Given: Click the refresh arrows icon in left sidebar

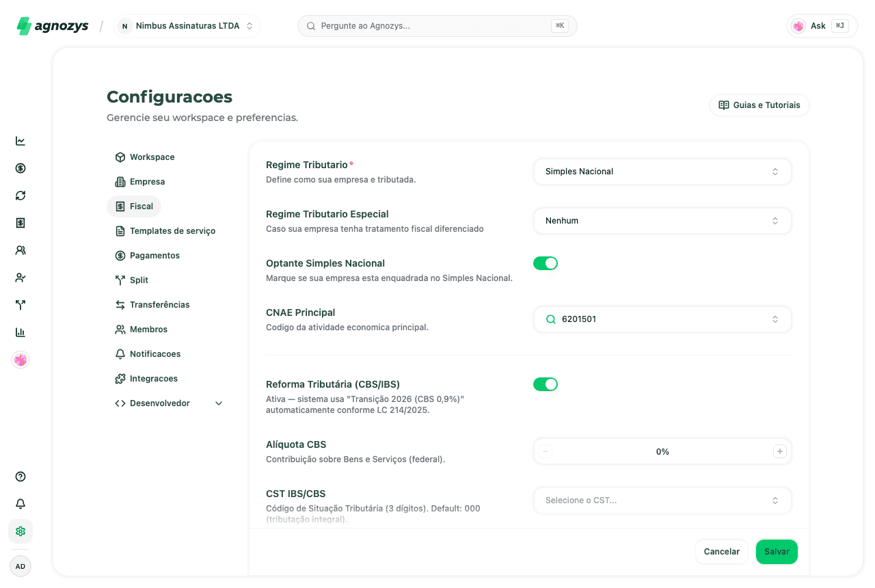Looking at the screenshot, I should [x=21, y=196].
